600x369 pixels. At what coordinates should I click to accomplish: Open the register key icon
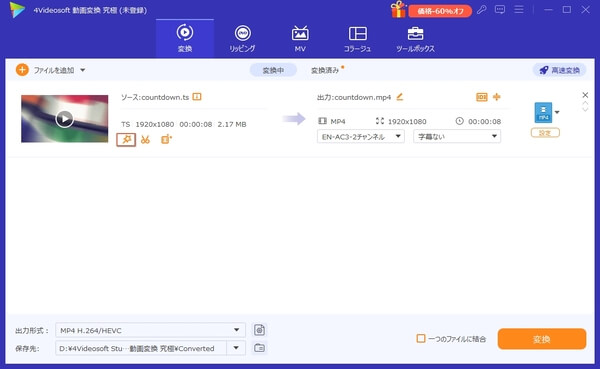(481, 10)
